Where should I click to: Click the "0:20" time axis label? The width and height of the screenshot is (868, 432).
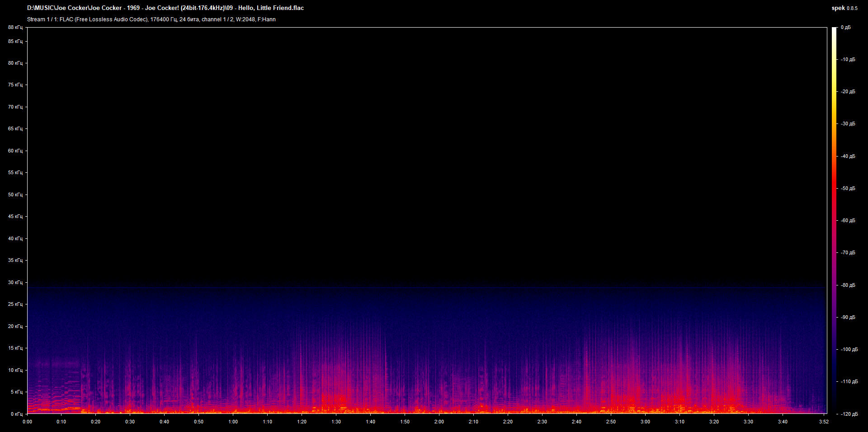[96, 422]
